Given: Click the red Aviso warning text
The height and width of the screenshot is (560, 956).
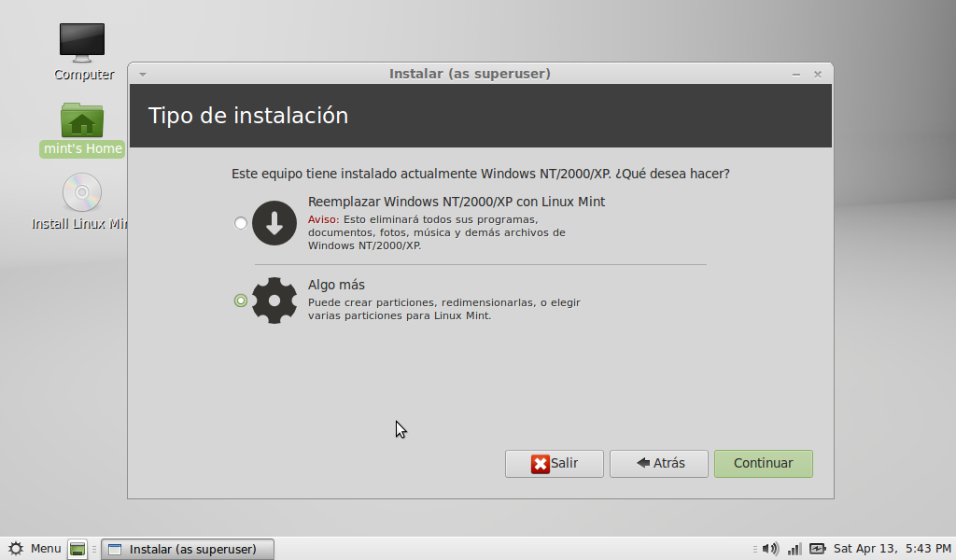Looking at the screenshot, I should pyautogui.click(x=323, y=219).
